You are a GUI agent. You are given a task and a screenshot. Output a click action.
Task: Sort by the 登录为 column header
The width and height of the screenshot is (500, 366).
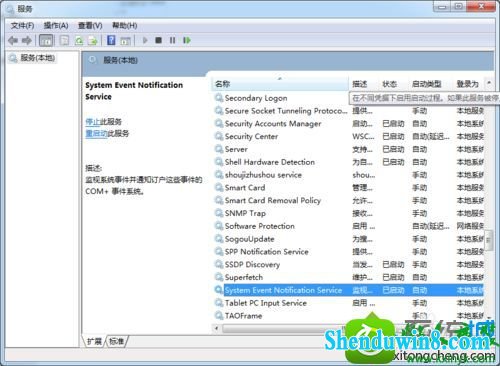point(468,84)
